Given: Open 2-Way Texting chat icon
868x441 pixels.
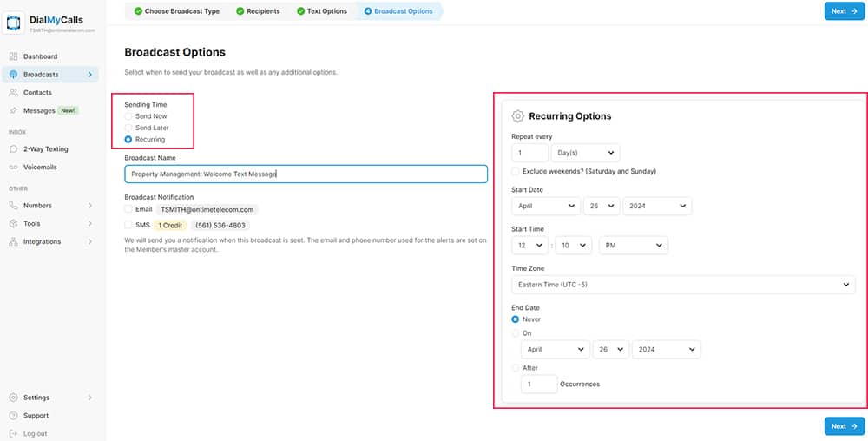Looking at the screenshot, I should pos(13,149).
